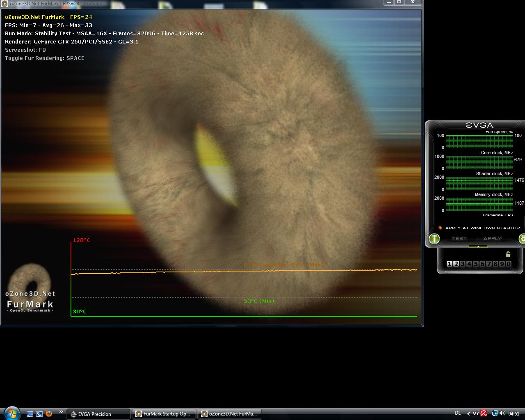This screenshot has width=525, height=420.
Task: Click the Run Mode Stability Test line
Action: (104, 33)
